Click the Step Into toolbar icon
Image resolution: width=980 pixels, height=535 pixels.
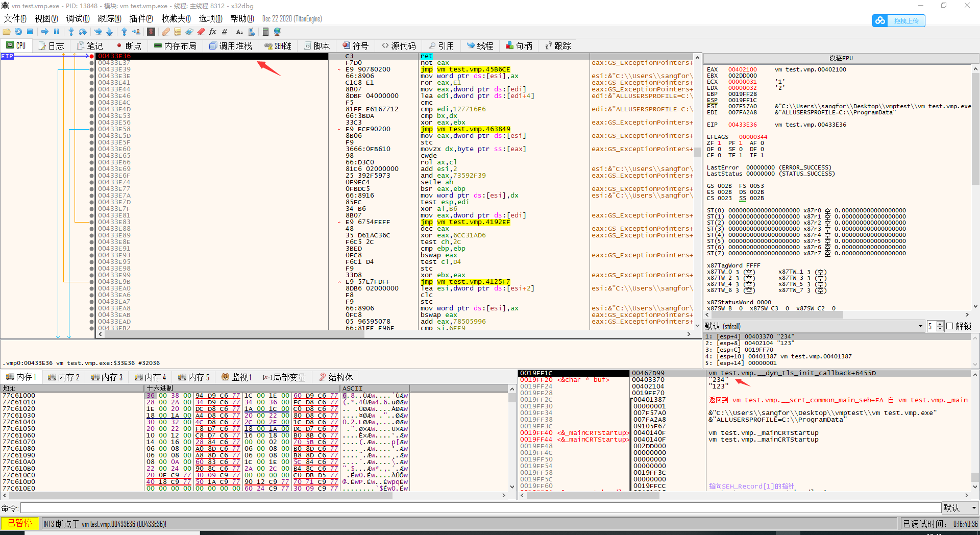click(x=71, y=32)
